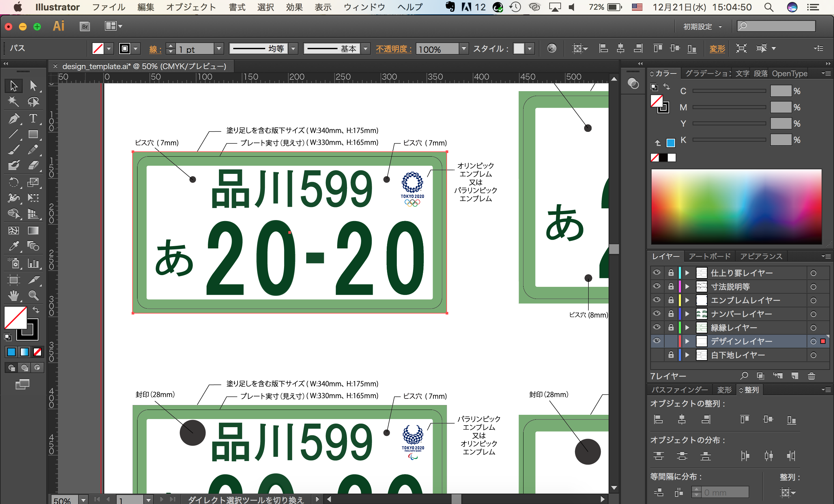Image resolution: width=834 pixels, height=504 pixels.
Task: Click horizontal align left in 整列 panel
Action: pos(658,419)
